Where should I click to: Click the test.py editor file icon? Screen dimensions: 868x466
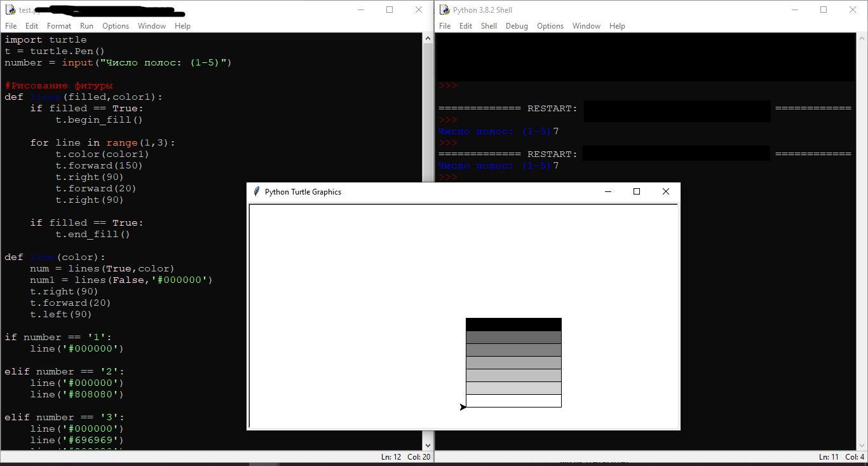(x=10, y=10)
